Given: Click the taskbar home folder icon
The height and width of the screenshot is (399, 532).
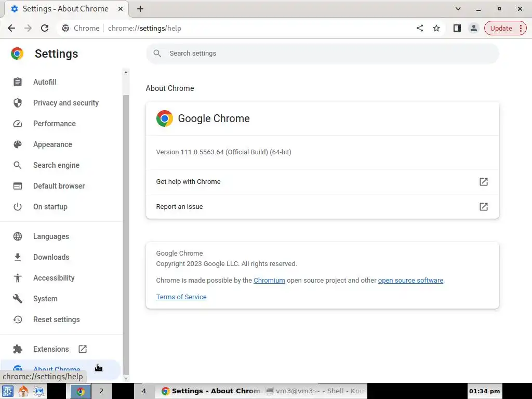Looking at the screenshot, I should (23, 391).
